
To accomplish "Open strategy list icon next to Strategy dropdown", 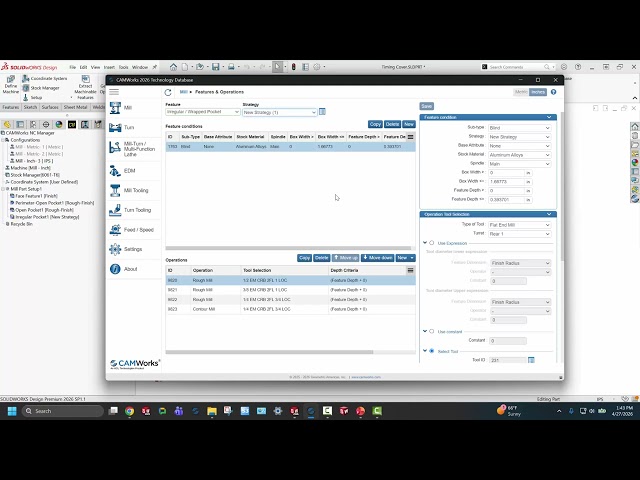I will point(322,111).
